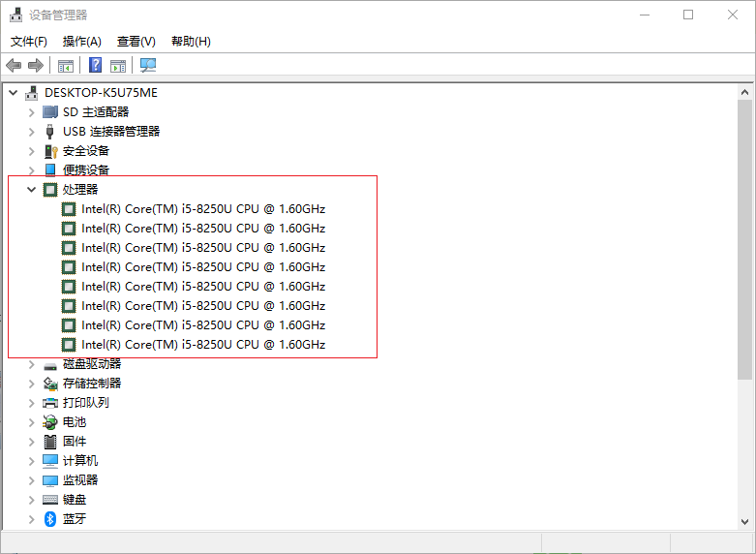Click the 电池 battery category icon

[50, 422]
